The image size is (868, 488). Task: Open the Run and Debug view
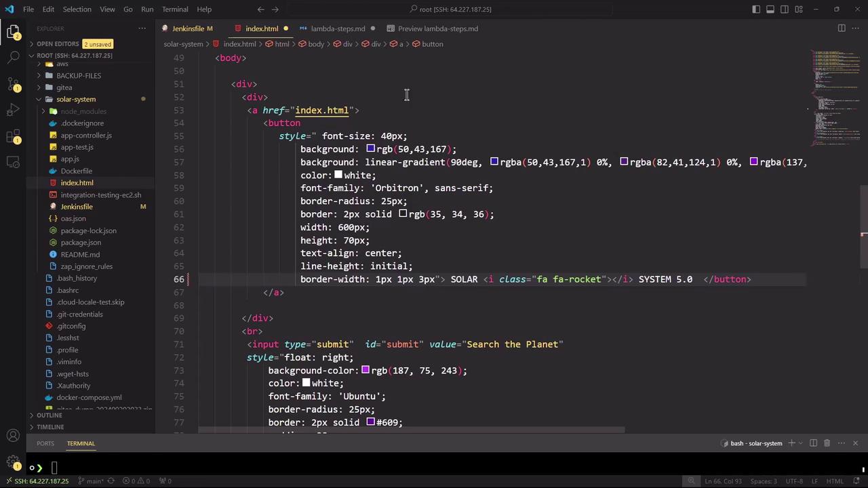[13, 110]
